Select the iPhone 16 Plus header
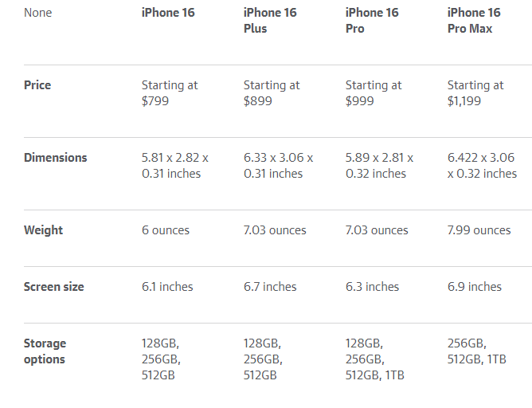Viewport: 532px width, 408px height. 270,21
